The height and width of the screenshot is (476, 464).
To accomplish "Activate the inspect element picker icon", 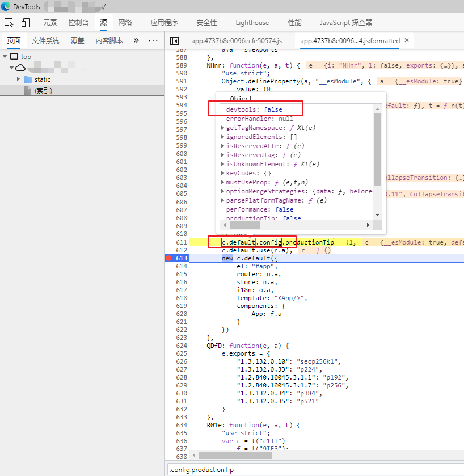I will coord(9,23).
